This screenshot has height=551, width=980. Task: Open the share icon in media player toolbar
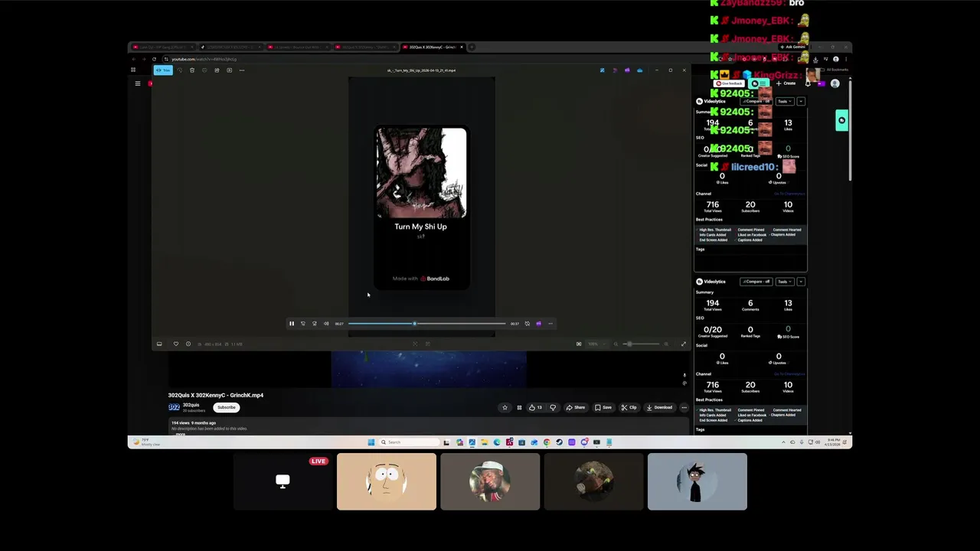coord(217,70)
